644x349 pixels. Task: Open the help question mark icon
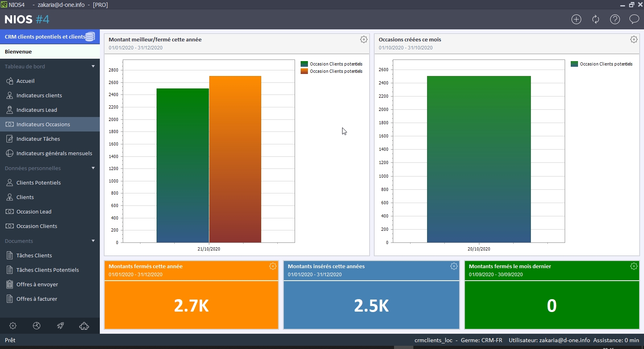tap(615, 19)
